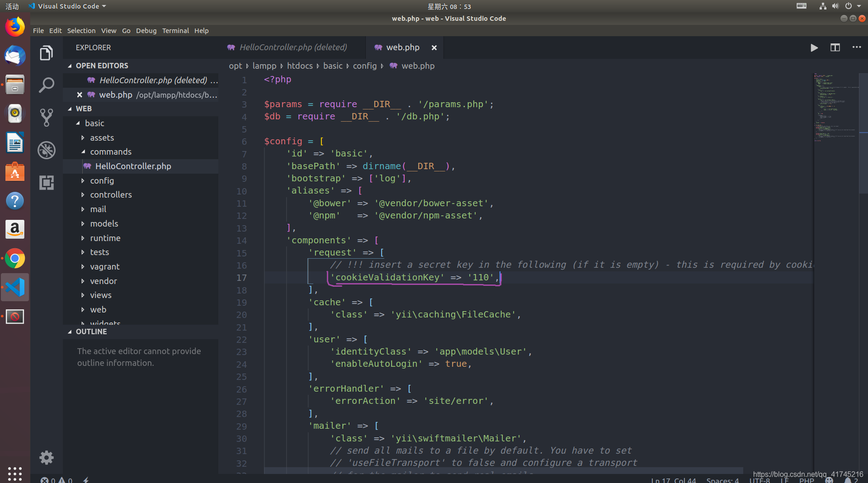Image resolution: width=868 pixels, height=483 pixels.
Task: Open the Debug view (no-bug icon)
Action: (47, 150)
